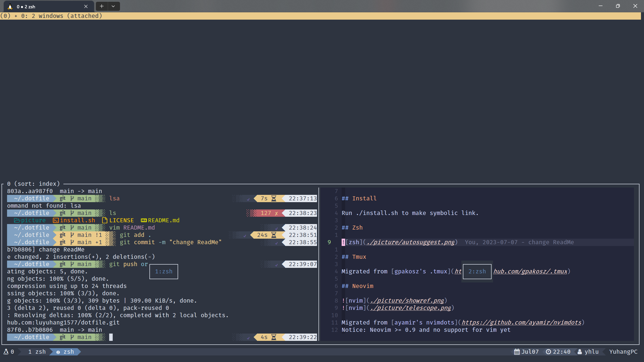Click the user icon next to yhlu
Image resolution: width=644 pixels, height=362 pixels.
580,352
